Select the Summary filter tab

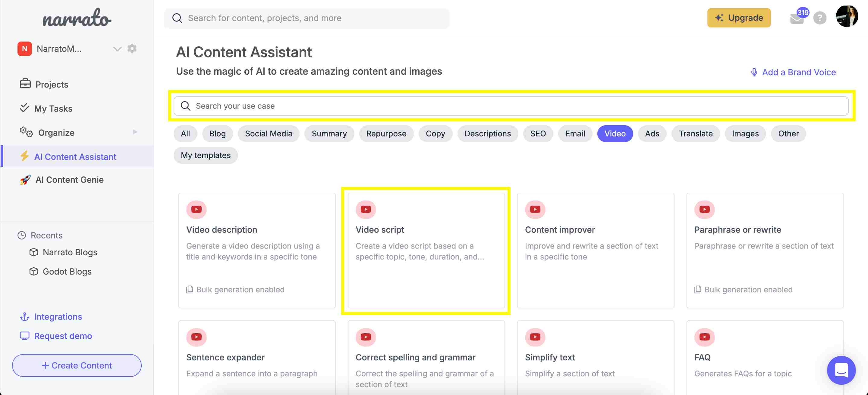click(329, 134)
